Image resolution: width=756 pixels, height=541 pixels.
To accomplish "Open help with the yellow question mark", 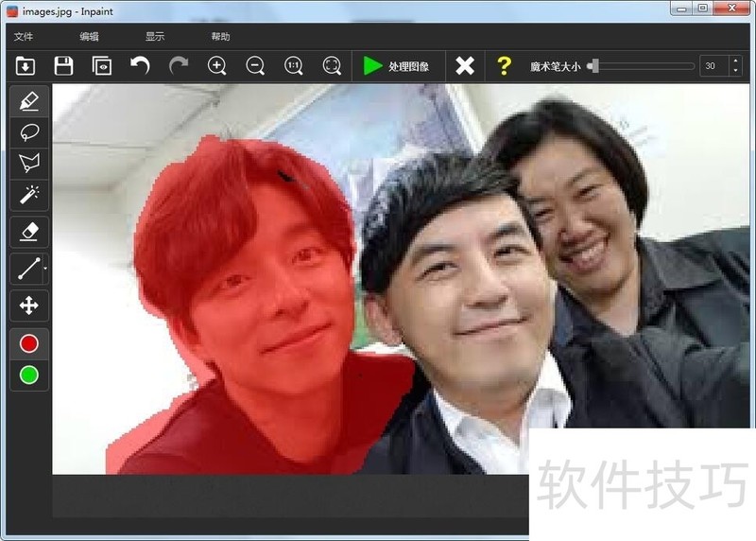I will click(504, 65).
